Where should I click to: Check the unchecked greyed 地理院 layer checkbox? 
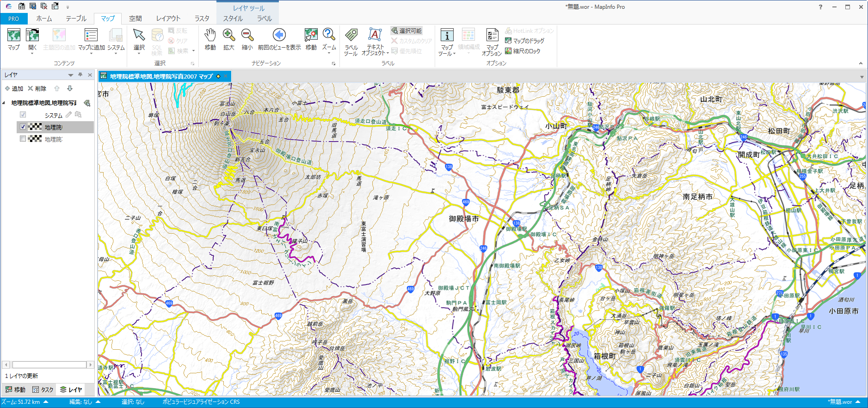(x=23, y=138)
